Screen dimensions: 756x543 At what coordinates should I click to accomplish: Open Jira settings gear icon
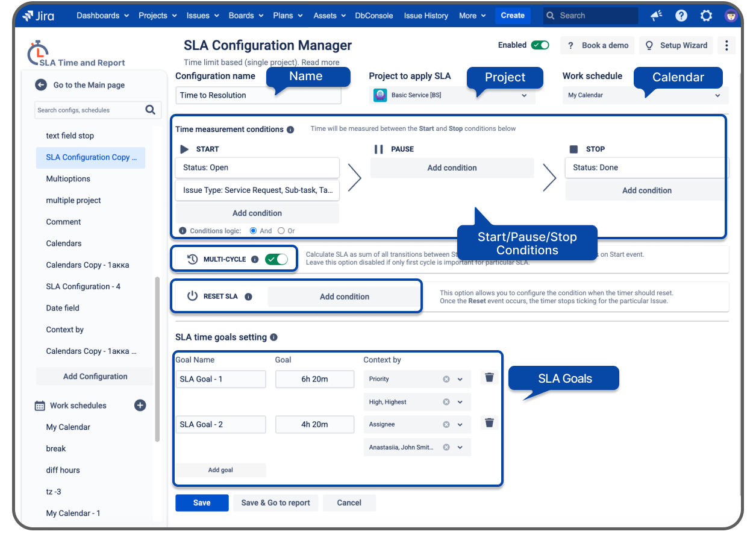tap(706, 16)
